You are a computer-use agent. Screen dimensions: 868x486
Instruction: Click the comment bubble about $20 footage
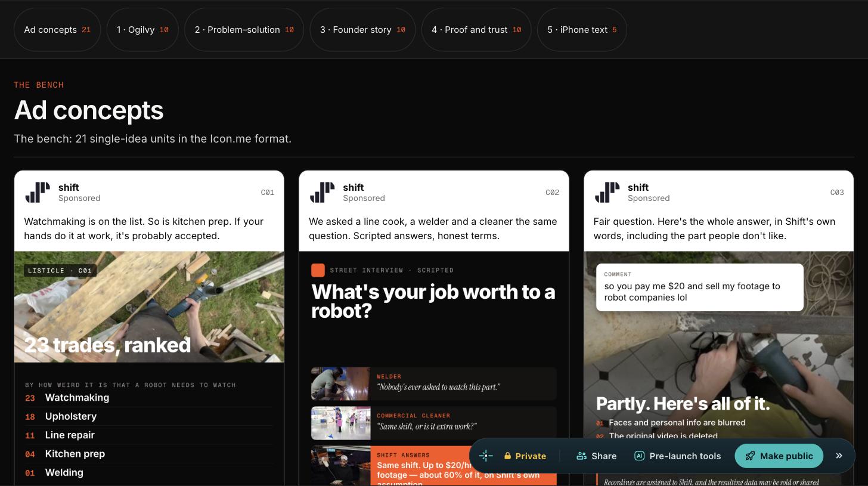700,287
